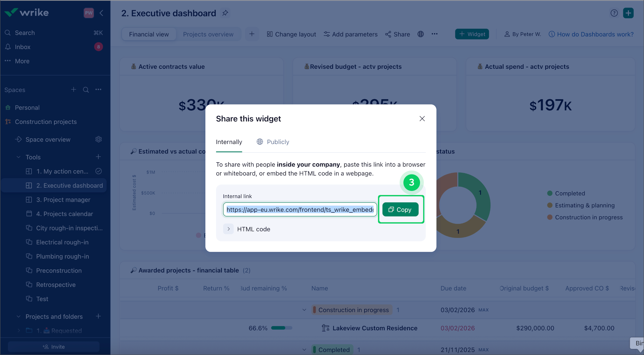Open the Financial view tab
644x355 pixels.
tap(149, 34)
